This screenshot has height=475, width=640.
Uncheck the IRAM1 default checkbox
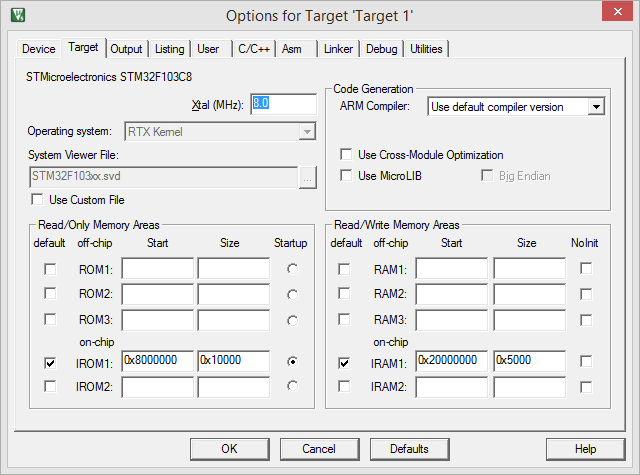pos(344,363)
